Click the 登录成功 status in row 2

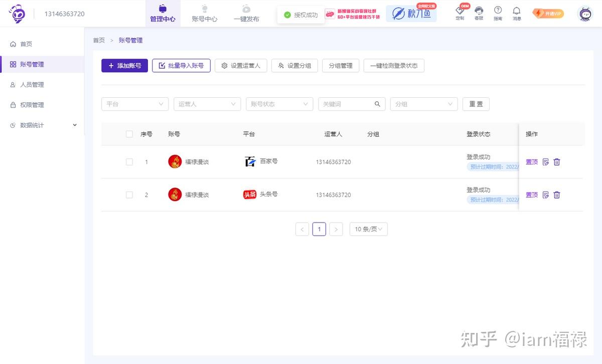click(x=479, y=190)
